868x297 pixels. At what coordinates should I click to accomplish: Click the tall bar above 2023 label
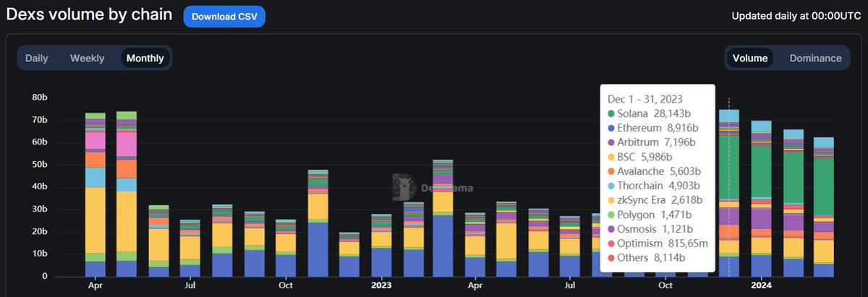pos(381,246)
